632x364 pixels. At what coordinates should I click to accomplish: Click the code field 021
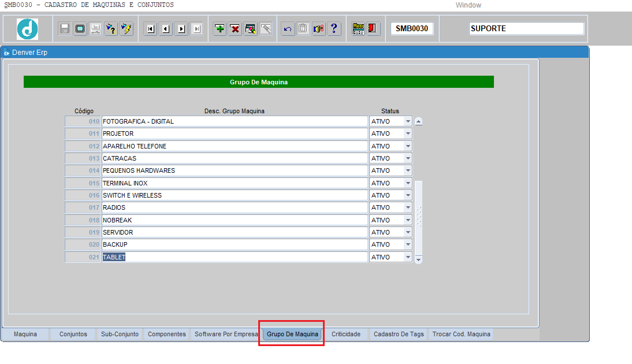83,257
